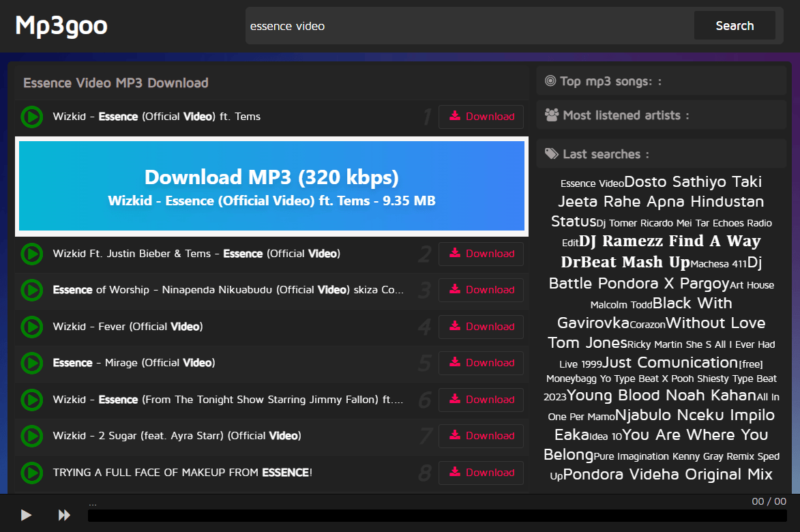
Task: Download Wizkid 2 Sugar result
Action: pyautogui.click(x=481, y=436)
